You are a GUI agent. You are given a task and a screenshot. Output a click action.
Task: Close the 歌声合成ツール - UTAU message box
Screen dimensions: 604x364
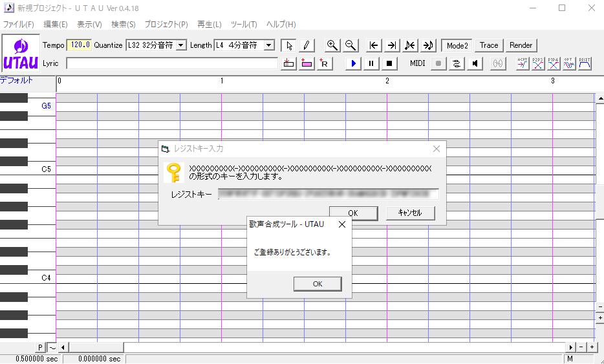pyautogui.click(x=341, y=224)
